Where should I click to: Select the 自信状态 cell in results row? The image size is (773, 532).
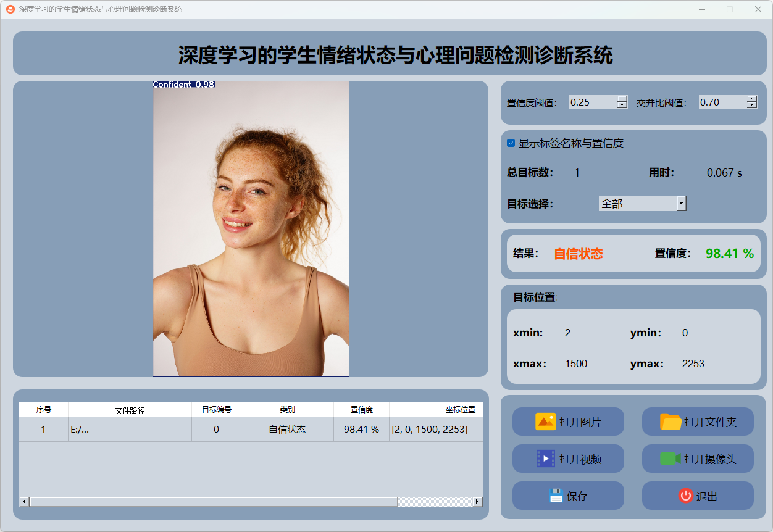pos(287,430)
